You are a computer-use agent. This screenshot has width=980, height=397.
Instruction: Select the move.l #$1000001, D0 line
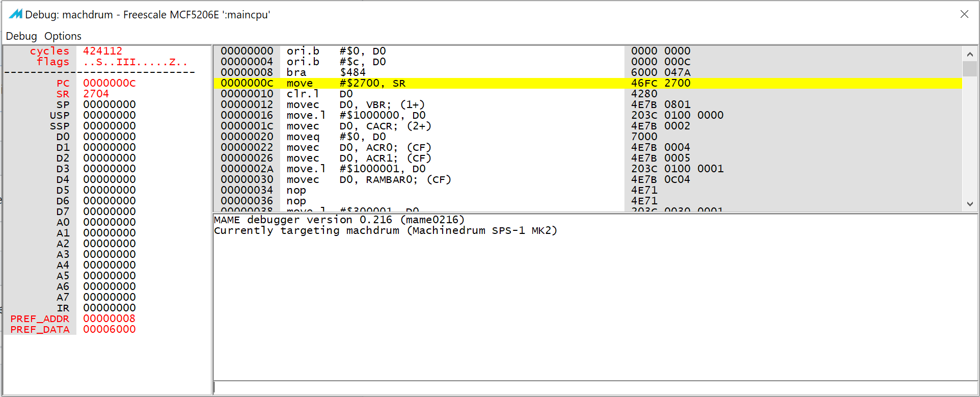pos(588,169)
